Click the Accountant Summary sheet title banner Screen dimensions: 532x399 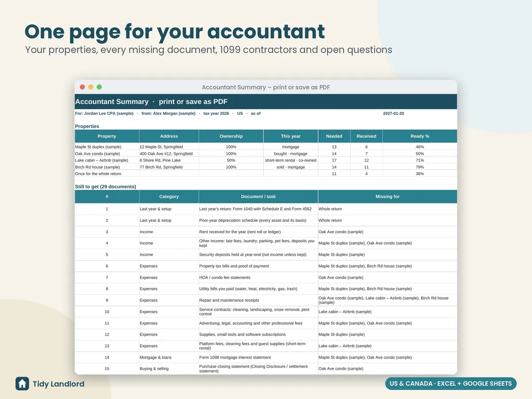click(266, 102)
